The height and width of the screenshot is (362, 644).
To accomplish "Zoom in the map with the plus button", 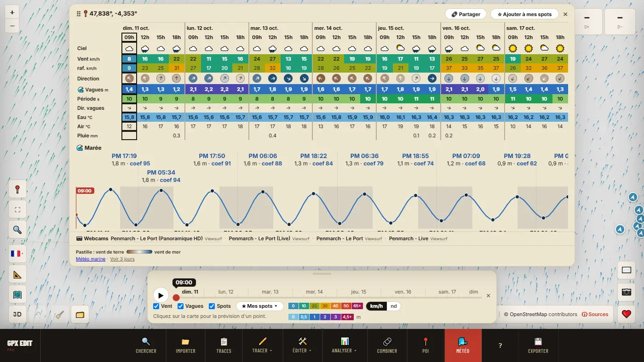I will [x=12, y=12].
